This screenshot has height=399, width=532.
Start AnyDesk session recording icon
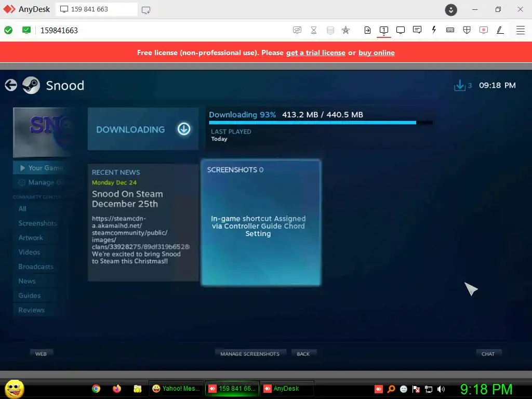(x=484, y=30)
